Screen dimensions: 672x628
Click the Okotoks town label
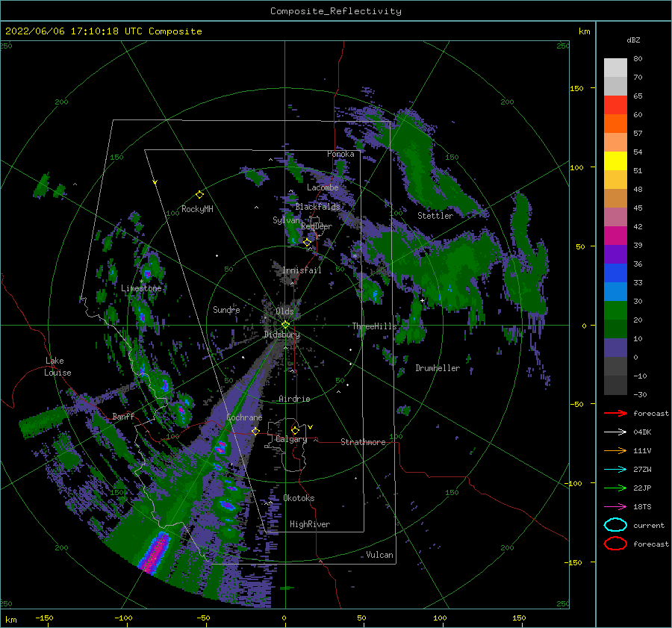click(x=299, y=497)
